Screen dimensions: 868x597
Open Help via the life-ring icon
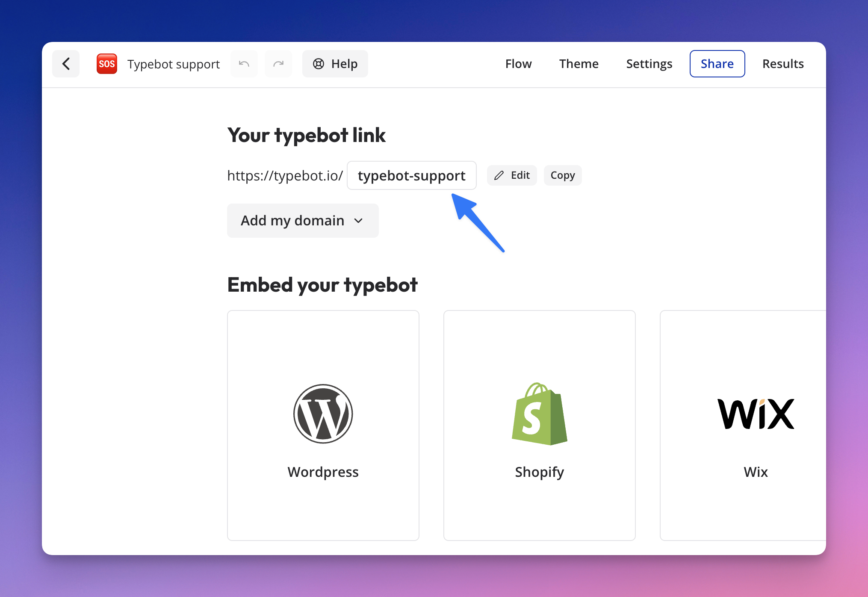tap(318, 63)
